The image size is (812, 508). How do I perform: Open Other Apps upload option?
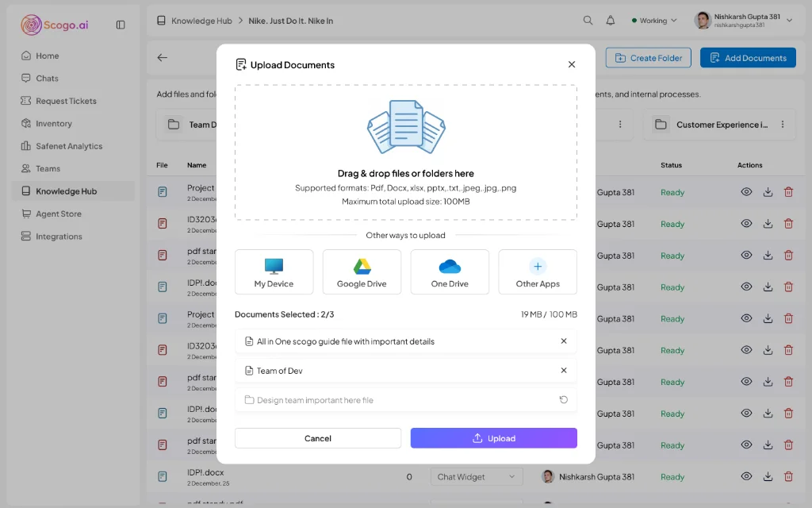click(538, 271)
